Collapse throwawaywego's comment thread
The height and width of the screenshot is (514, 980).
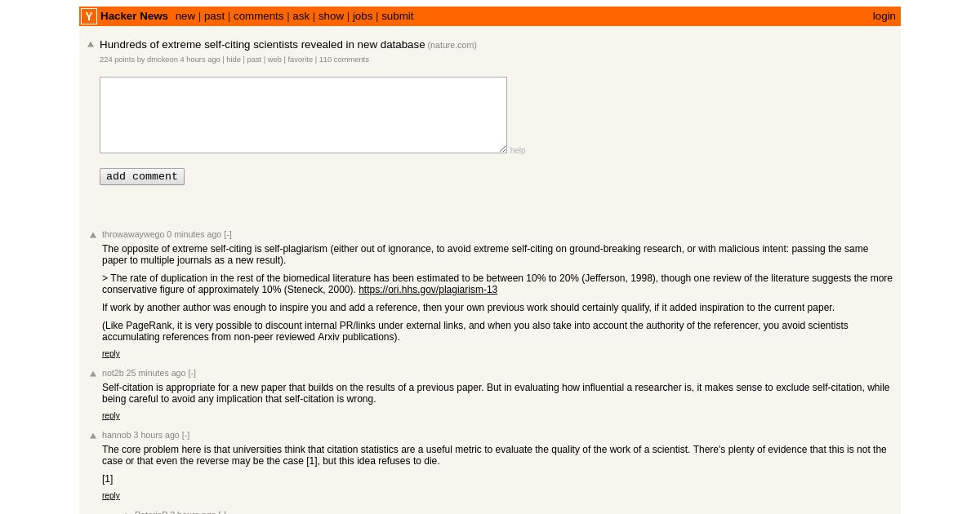click(228, 234)
